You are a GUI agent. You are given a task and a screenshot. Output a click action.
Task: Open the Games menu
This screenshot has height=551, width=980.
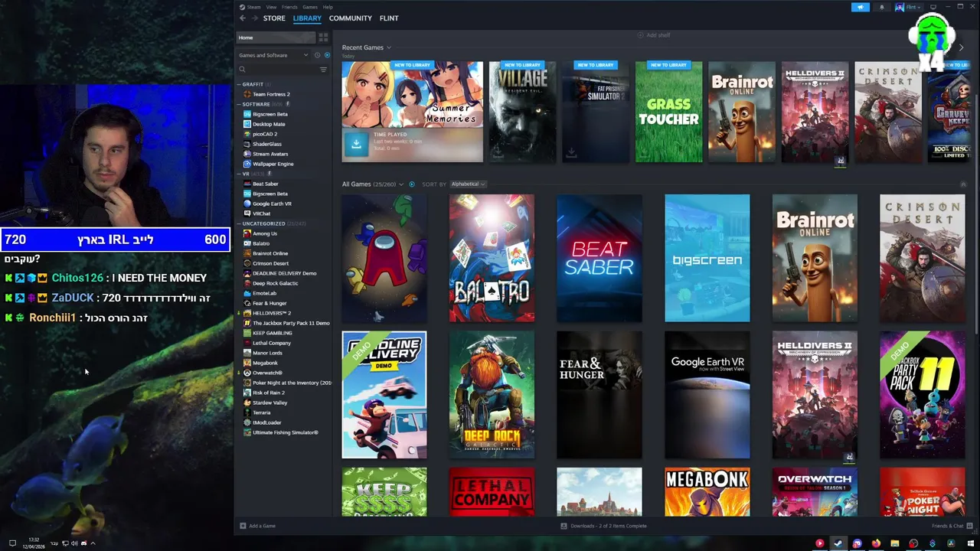click(310, 7)
